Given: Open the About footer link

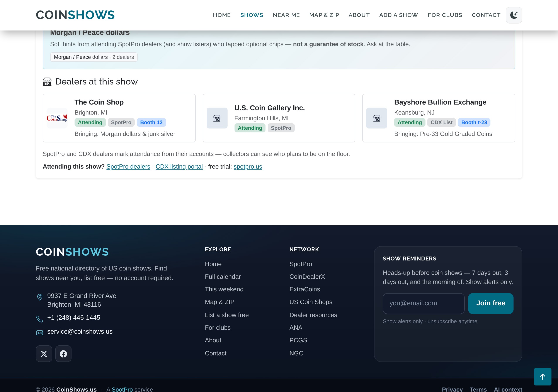Looking at the screenshot, I should coord(213,340).
